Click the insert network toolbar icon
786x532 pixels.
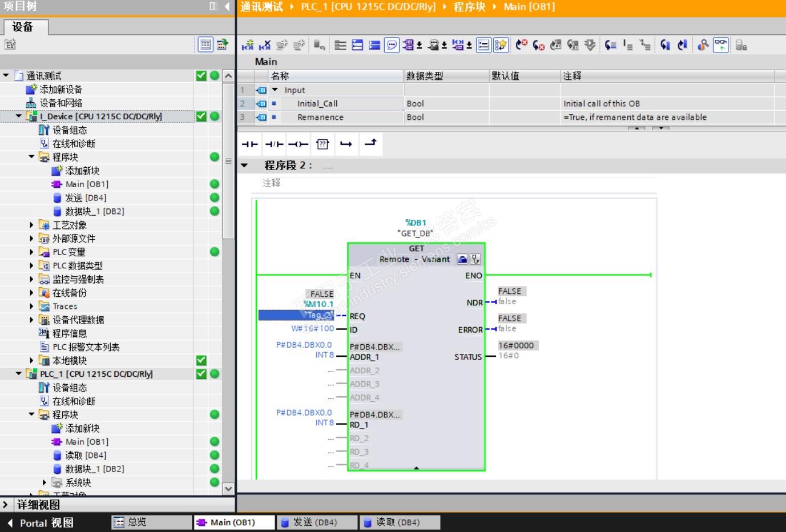click(x=248, y=45)
